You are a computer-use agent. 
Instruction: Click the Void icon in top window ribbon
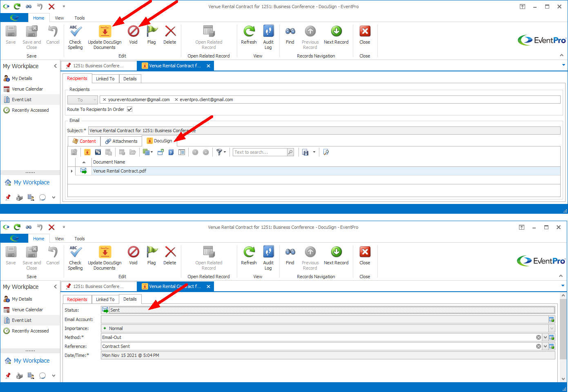coord(133,31)
